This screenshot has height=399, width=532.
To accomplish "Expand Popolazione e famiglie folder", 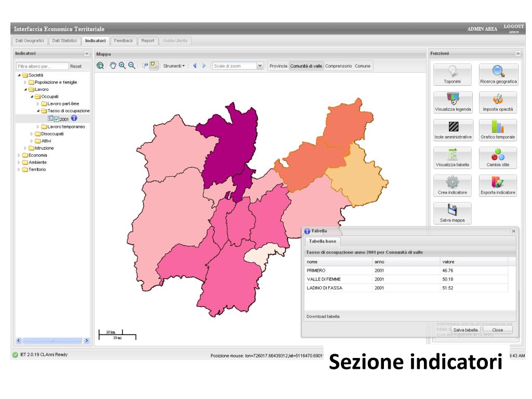I will (x=25, y=83).
